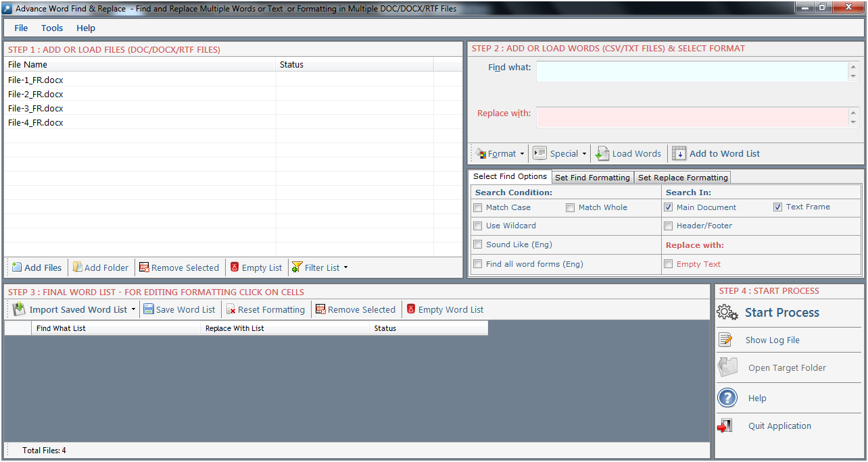Check the Sound Like (Eng) option

[x=478, y=245]
